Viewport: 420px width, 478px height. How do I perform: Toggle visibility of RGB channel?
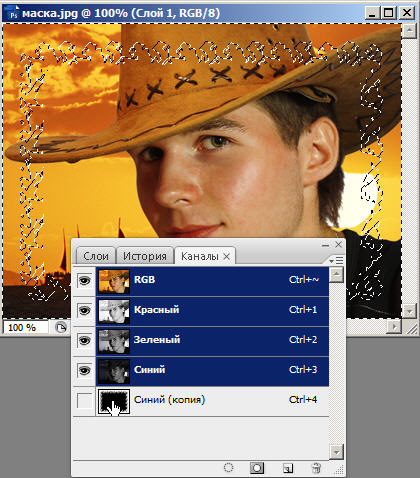pyautogui.click(x=84, y=280)
